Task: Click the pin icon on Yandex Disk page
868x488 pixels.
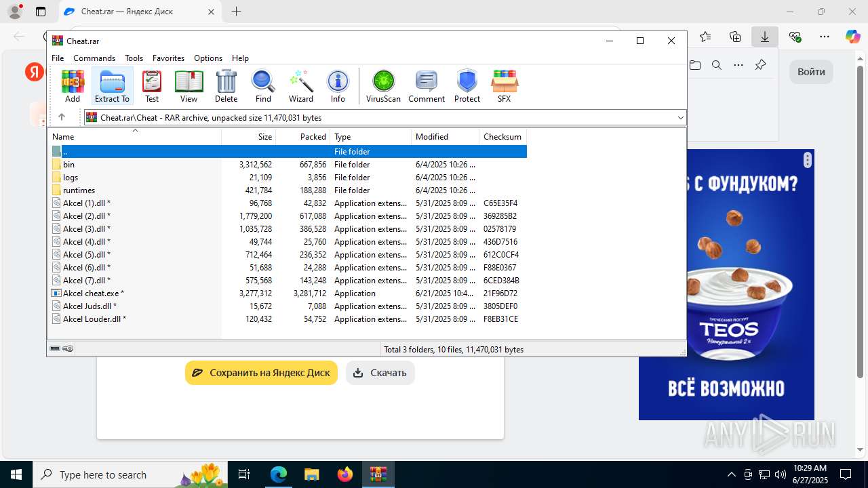Action: [x=760, y=65]
